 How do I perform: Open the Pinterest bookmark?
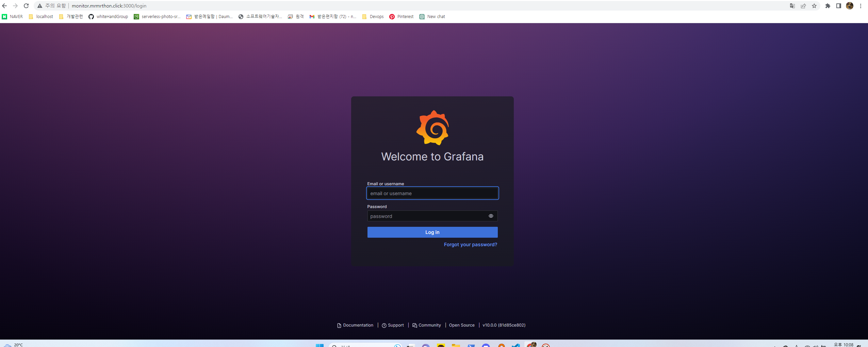click(x=402, y=17)
